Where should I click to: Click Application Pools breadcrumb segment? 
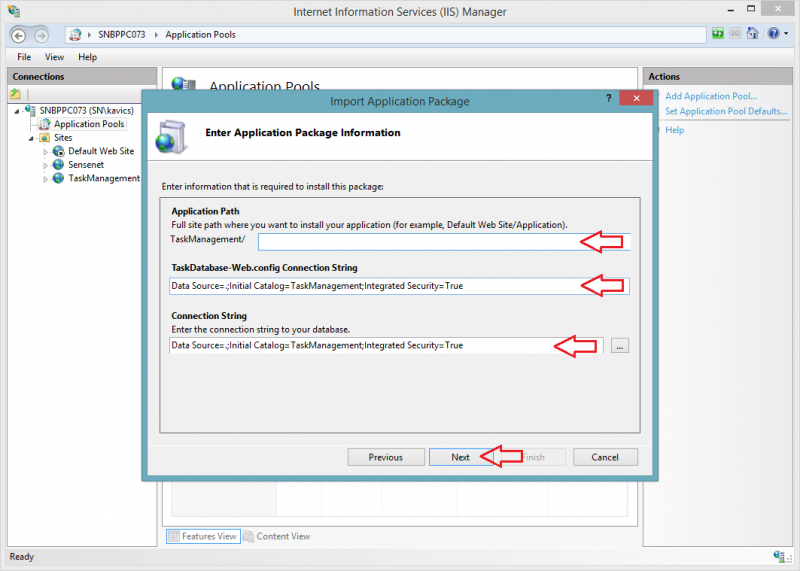(201, 35)
